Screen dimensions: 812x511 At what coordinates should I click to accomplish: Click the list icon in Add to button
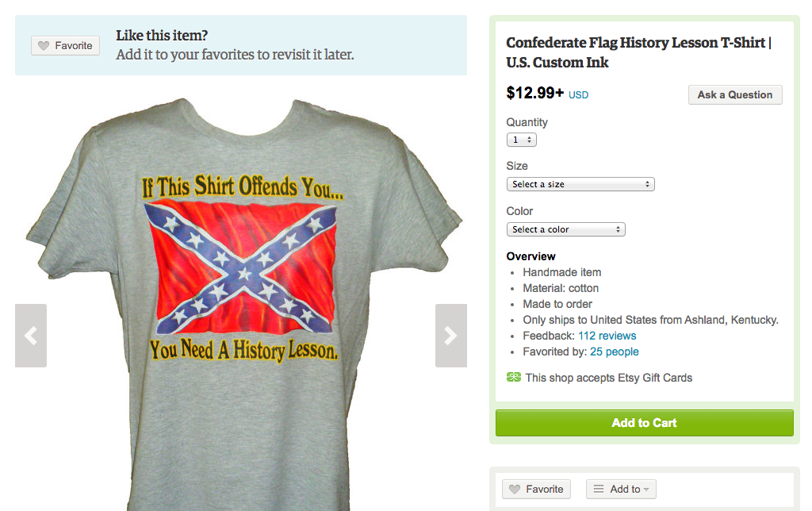599,490
